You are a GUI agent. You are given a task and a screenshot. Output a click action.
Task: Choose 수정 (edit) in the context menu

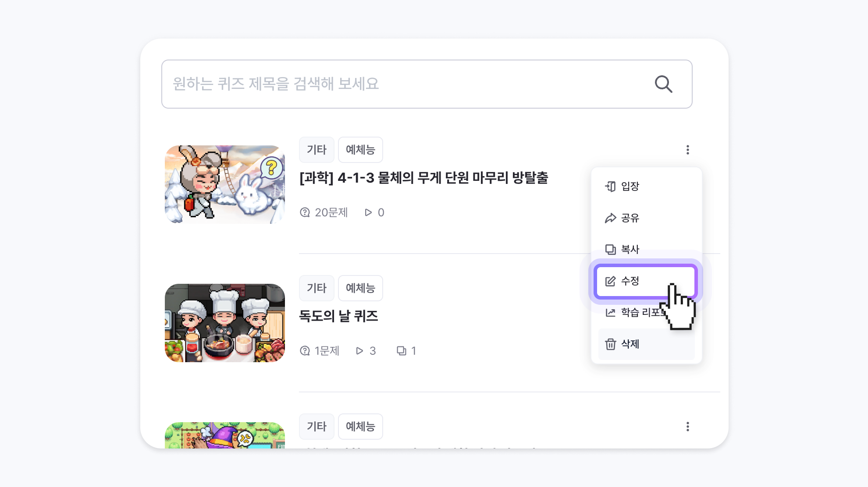tap(645, 281)
